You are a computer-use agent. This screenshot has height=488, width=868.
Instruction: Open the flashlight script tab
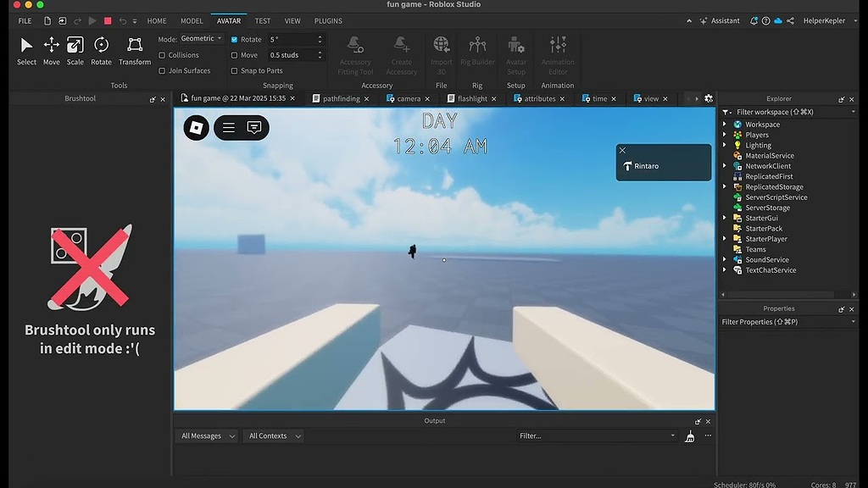coord(471,98)
